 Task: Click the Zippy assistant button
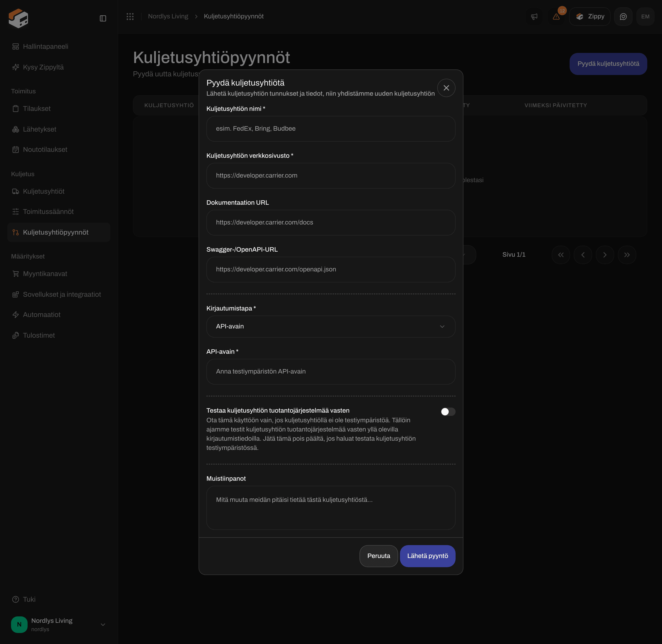point(590,17)
